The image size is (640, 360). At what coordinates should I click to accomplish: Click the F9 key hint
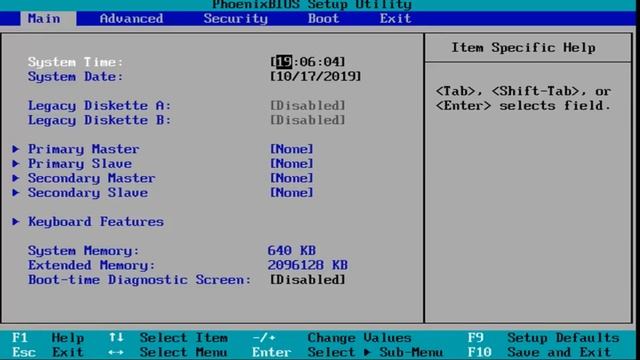click(x=476, y=338)
